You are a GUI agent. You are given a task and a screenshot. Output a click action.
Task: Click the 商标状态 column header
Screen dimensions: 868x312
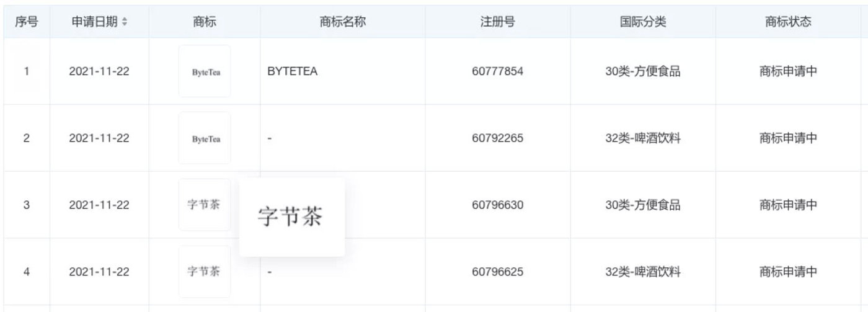pos(788,22)
